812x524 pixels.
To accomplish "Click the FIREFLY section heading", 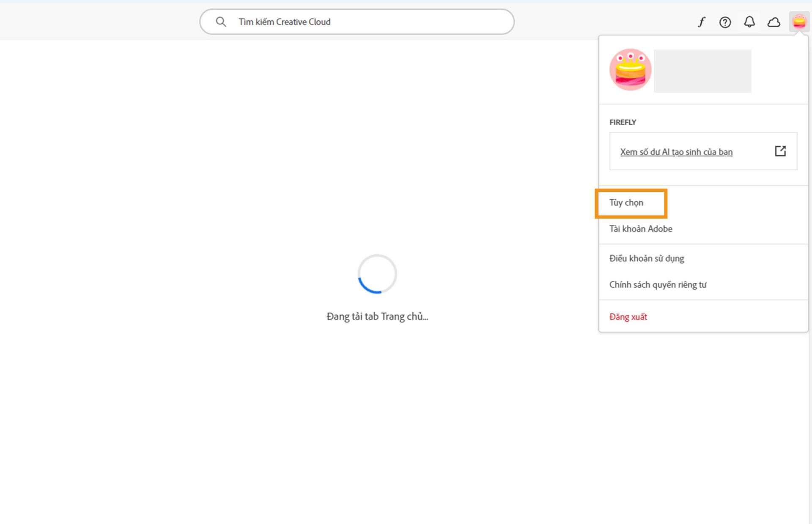I will (623, 122).
